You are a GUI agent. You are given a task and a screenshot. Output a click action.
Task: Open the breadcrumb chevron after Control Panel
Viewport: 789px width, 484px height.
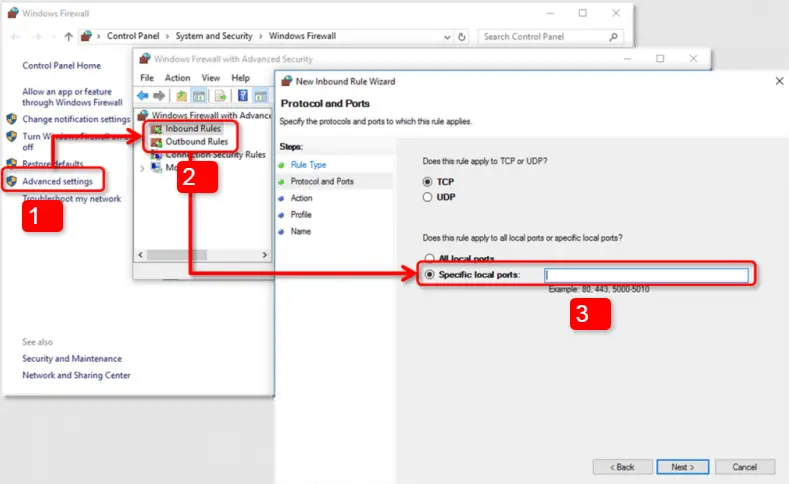point(167,36)
